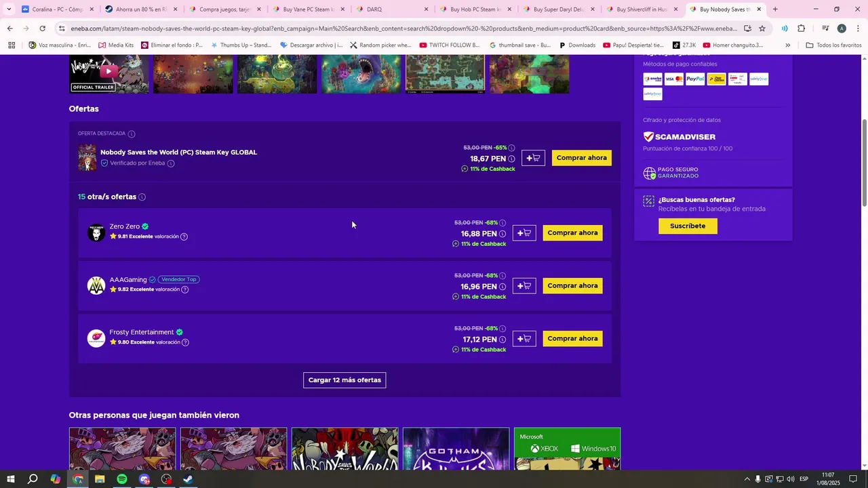Click the Zero Zero seller avatar
The image size is (868, 488).
coord(96,232)
